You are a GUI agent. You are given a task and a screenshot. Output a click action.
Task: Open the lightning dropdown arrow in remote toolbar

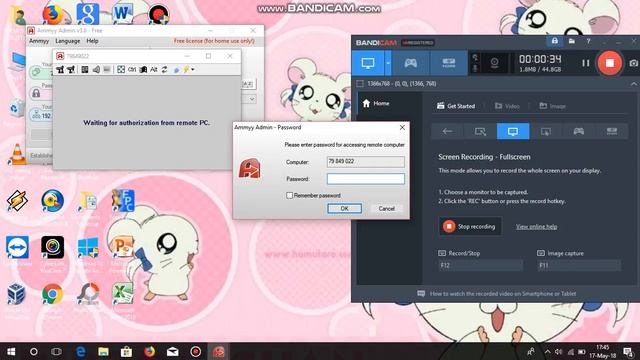(x=193, y=70)
